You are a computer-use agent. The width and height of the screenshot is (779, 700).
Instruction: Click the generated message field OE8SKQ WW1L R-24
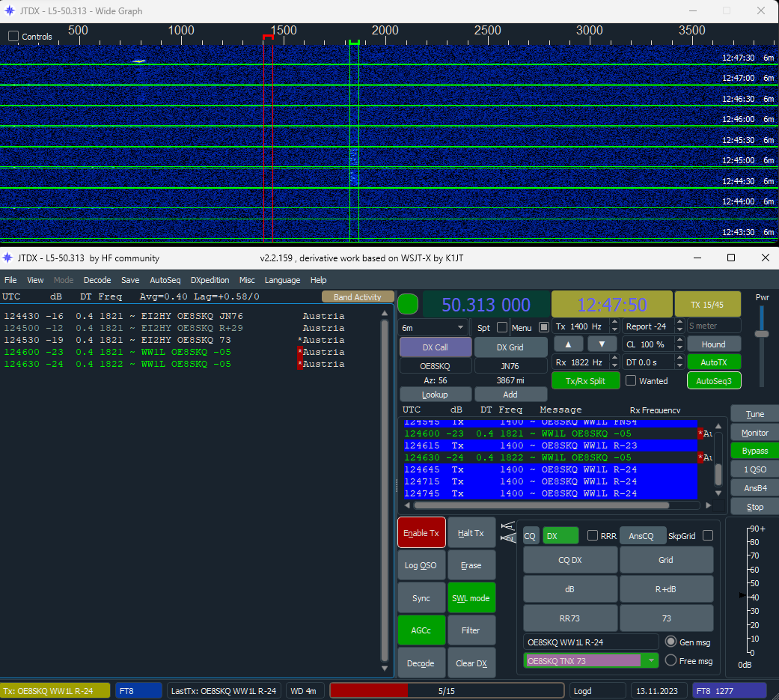590,642
